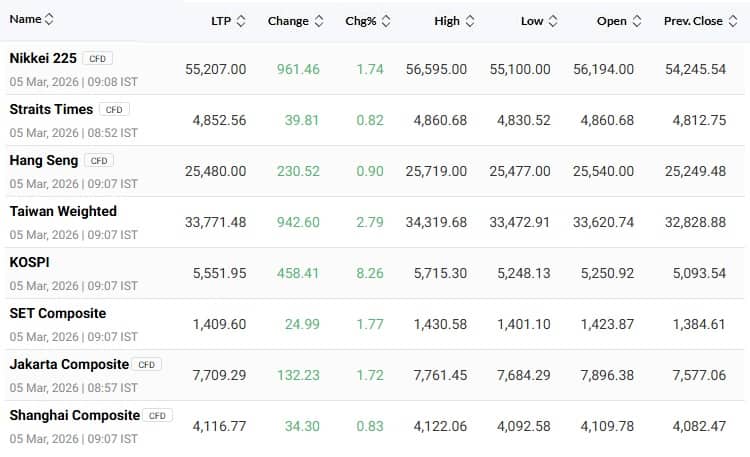Image resolution: width=750 pixels, height=457 pixels.
Task: Select Jakarta Composite open value 7,896.38
Action: coord(607,375)
